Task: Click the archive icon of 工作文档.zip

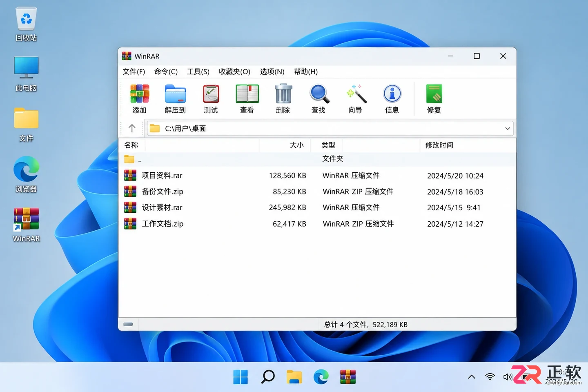Action: (x=130, y=224)
